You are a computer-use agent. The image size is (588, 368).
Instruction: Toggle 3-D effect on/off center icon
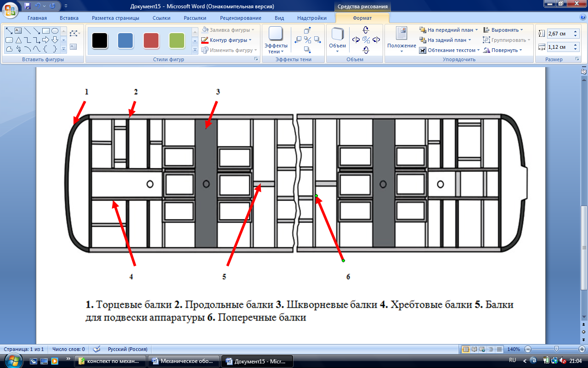(x=366, y=40)
